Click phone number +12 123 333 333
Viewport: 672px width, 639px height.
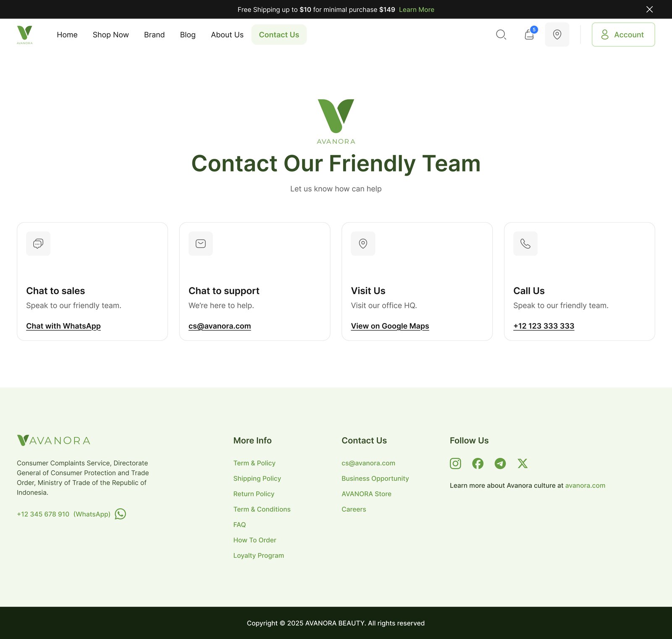pyautogui.click(x=543, y=326)
